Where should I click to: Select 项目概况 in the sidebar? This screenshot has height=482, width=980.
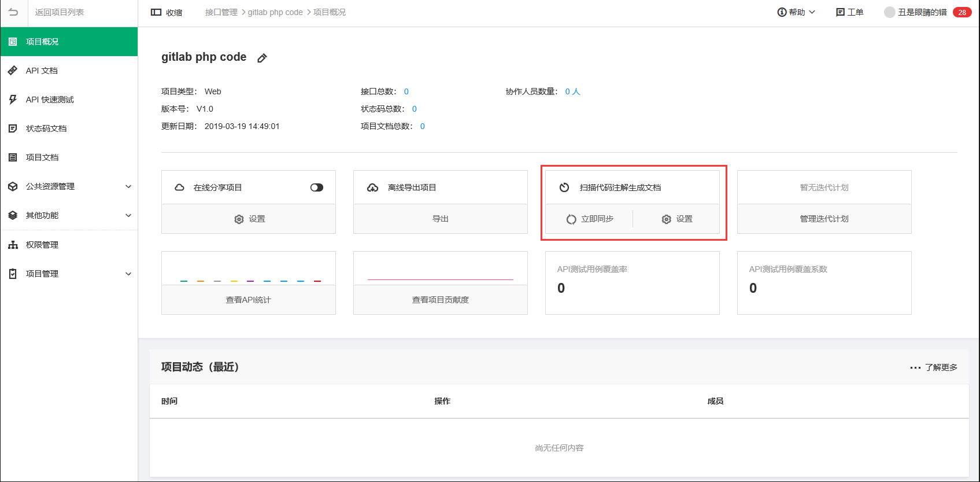[x=69, y=42]
